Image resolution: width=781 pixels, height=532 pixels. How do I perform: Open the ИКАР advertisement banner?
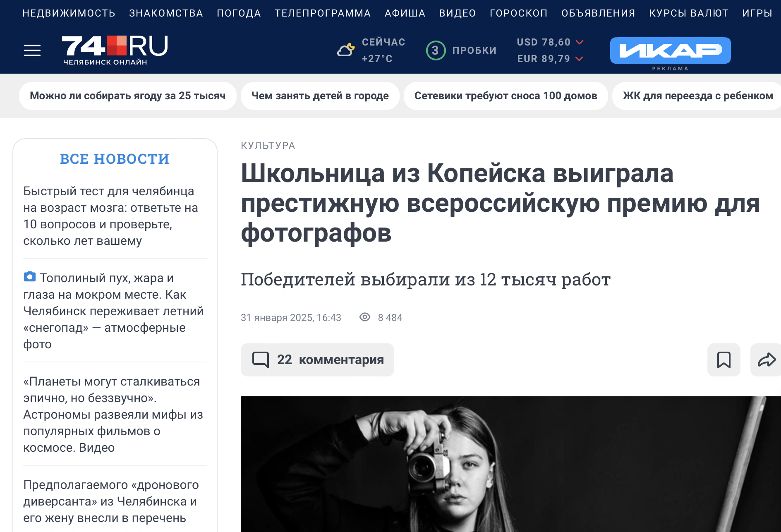coord(670,50)
